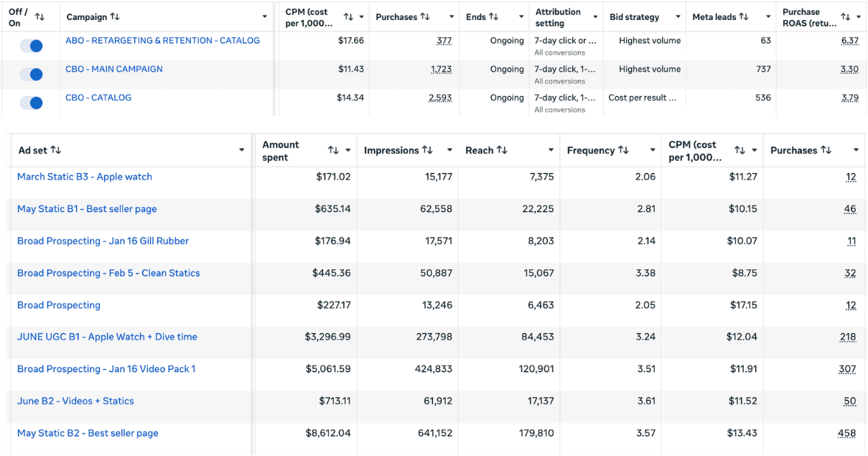Click the 218 purchases value

tap(848, 337)
